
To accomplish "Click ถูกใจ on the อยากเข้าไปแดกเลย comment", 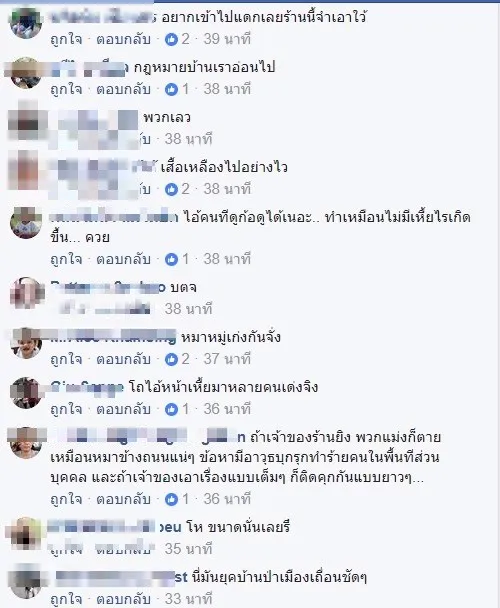I will tap(66, 39).
